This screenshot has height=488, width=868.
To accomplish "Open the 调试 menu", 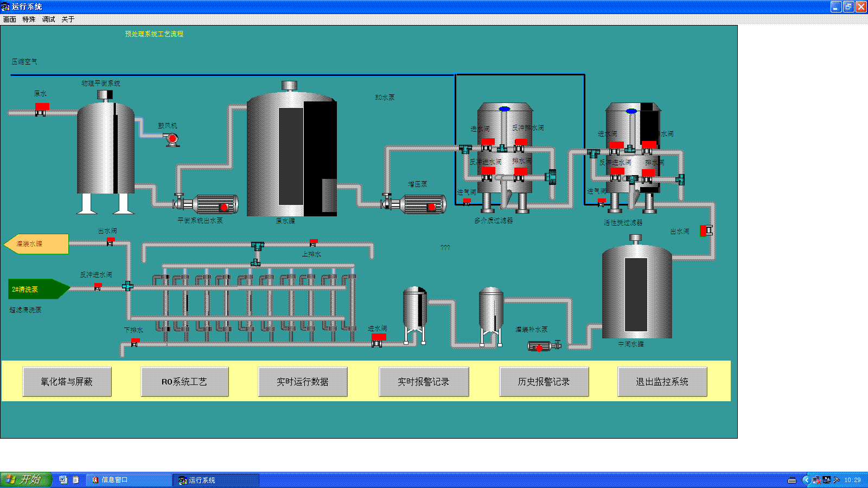I will click(x=48, y=20).
